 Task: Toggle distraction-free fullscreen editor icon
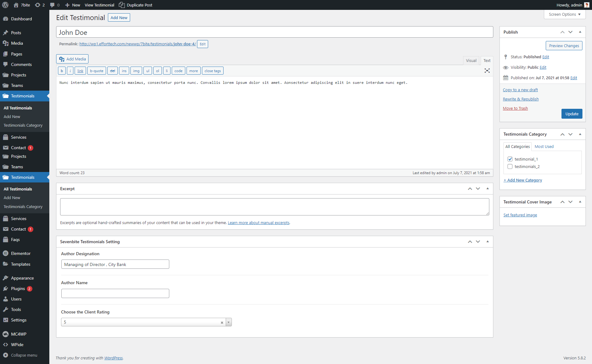point(487,71)
